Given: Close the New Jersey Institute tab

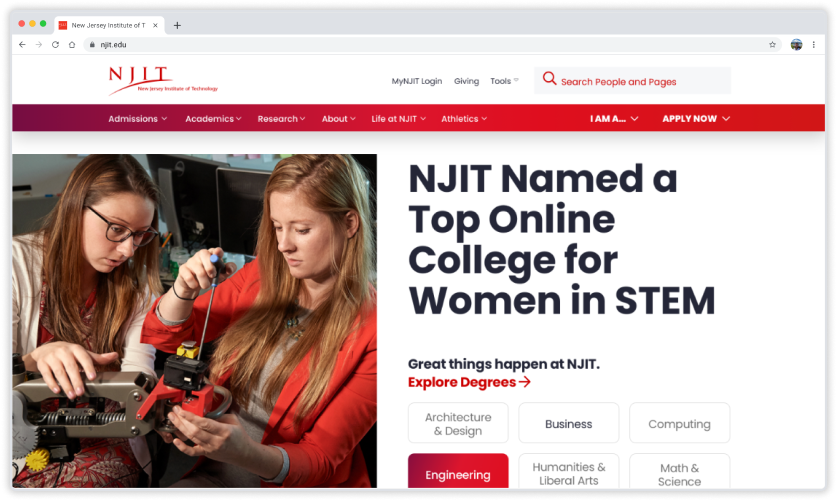Looking at the screenshot, I should coord(155,25).
